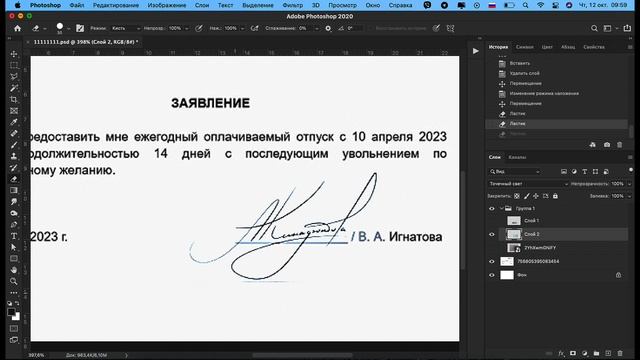Open the search icon in options bar
The width and height of the screenshot is (640, 360).
click(x=594, y=28)
